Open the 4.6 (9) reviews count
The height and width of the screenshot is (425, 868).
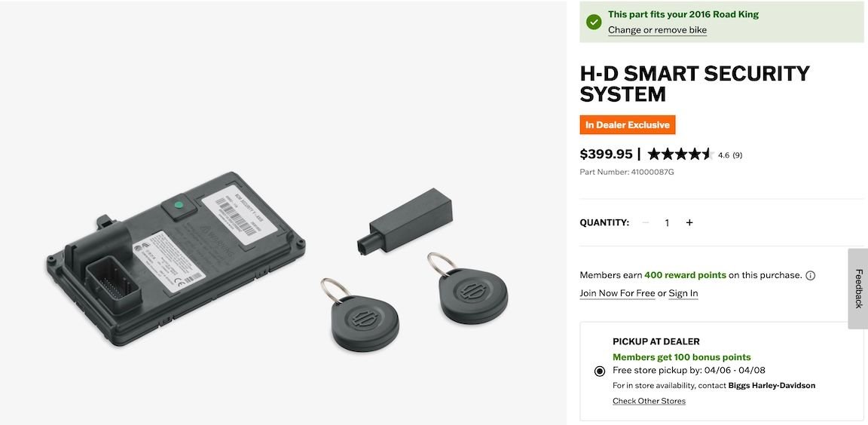[730, 155]
